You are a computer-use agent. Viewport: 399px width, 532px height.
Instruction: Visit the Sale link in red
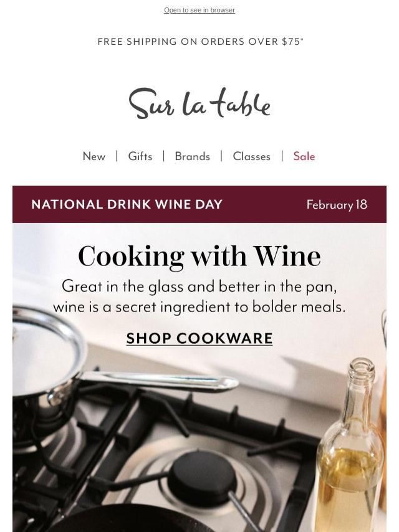(304, 156)
